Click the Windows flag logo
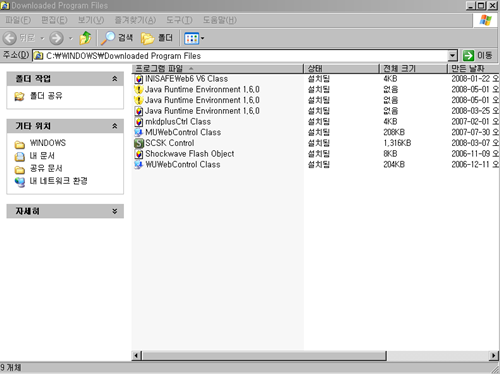Image resolution: width=500 pixels, height=374 pixels. click(486, 20)
